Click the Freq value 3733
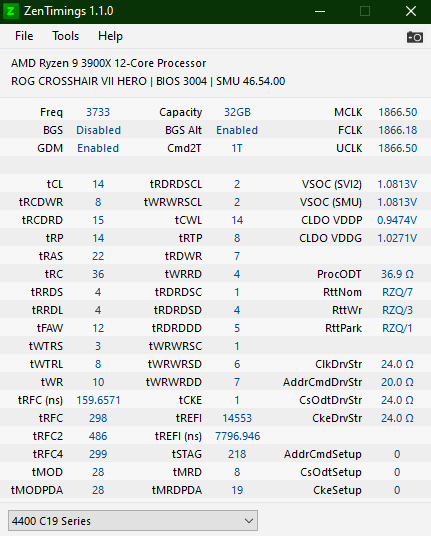The image size is (431, 536). 98,112
